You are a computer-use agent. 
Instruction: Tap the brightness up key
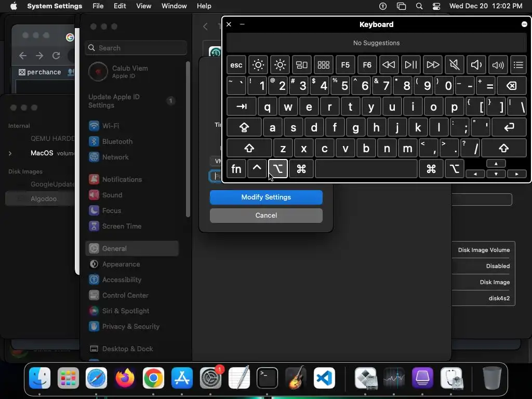[x=280, y=65]
